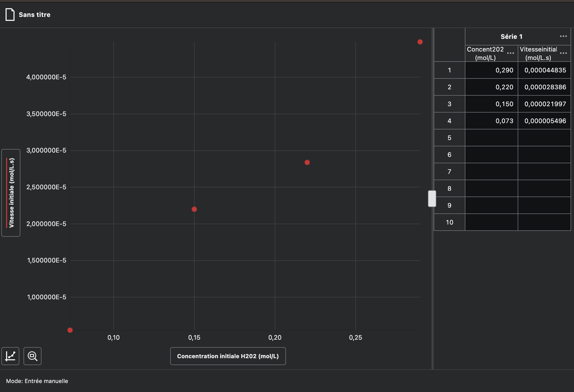Click empty Vitesseinitial cell in row 10
Viewport: 574px width, 392px height.
(544, 222)
